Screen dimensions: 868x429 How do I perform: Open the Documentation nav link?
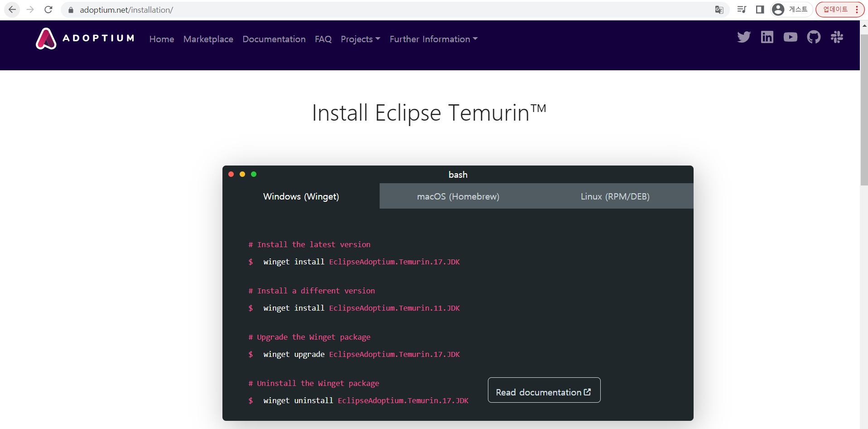click(x=274, y=39)
